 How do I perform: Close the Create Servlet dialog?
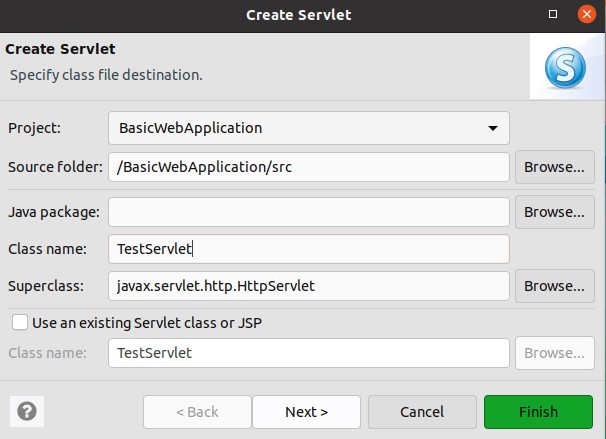coord(586,15)
